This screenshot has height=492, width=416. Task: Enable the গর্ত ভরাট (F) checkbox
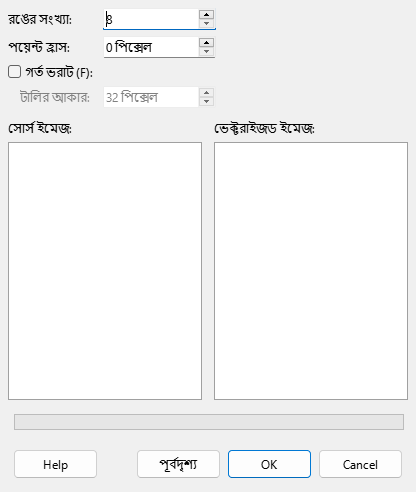(14, 72)
